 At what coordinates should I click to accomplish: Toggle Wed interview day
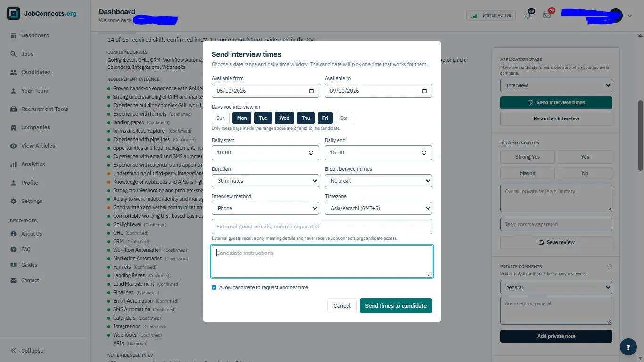point(284,118)
